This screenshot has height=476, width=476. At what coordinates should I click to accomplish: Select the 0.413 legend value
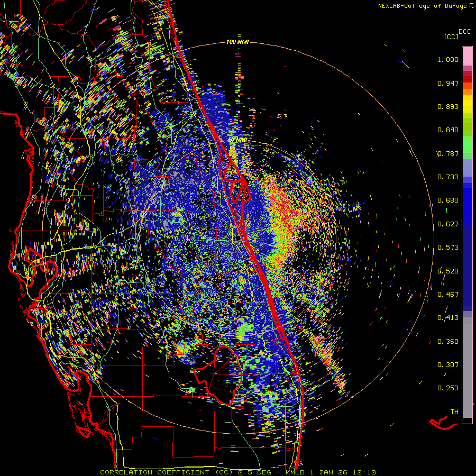[448, 318]
